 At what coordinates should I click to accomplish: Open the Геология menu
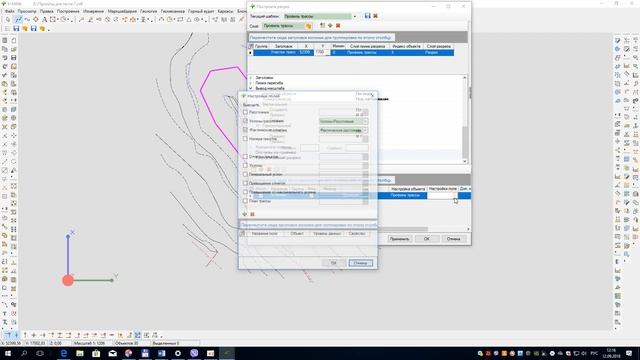pos(149,11)
